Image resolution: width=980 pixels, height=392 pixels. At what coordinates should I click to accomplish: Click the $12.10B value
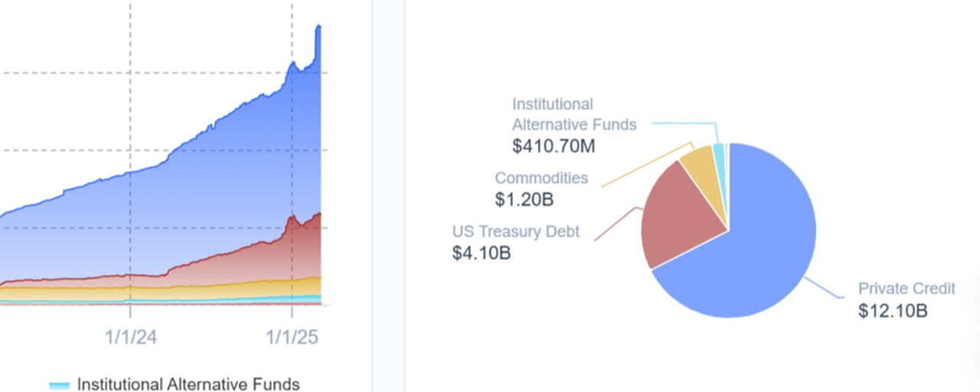point(893,312)
